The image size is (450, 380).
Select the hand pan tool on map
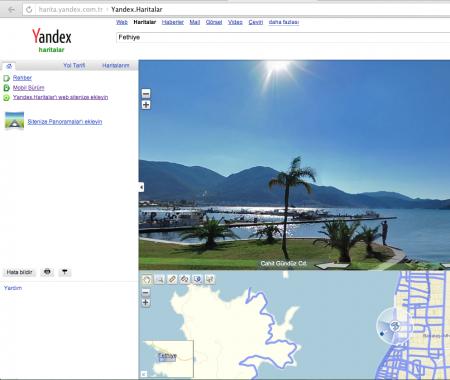click(147, 279)
